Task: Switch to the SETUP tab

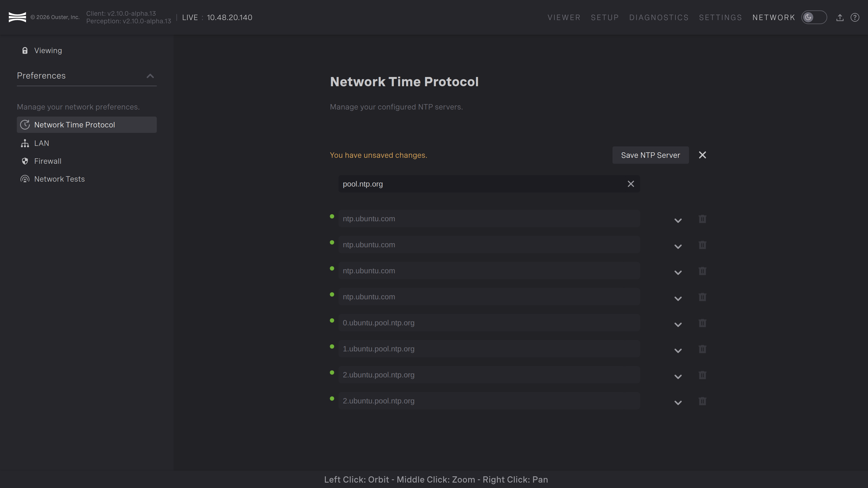Action: [x=605, y=18]
